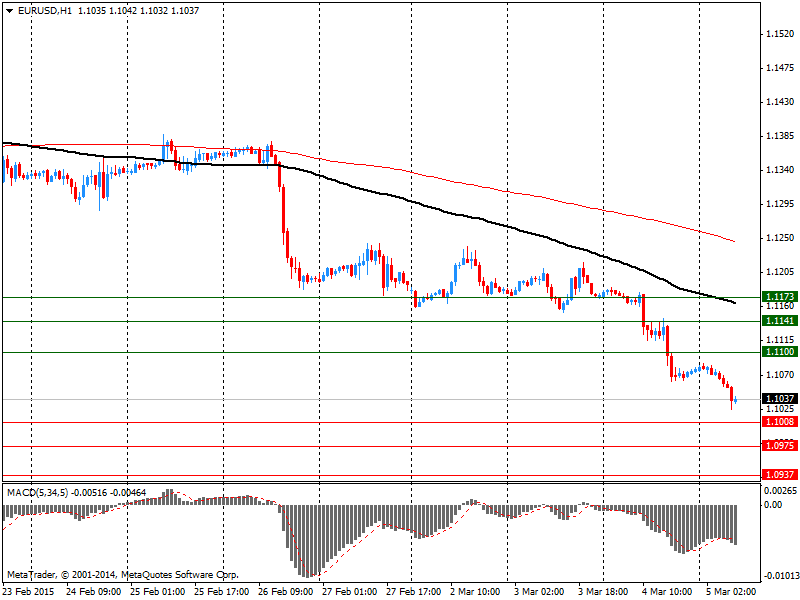This screenshot has width=800, height=600.
Task: Click the 0.00265 MACD scale value
Action: tap(780, 491)
